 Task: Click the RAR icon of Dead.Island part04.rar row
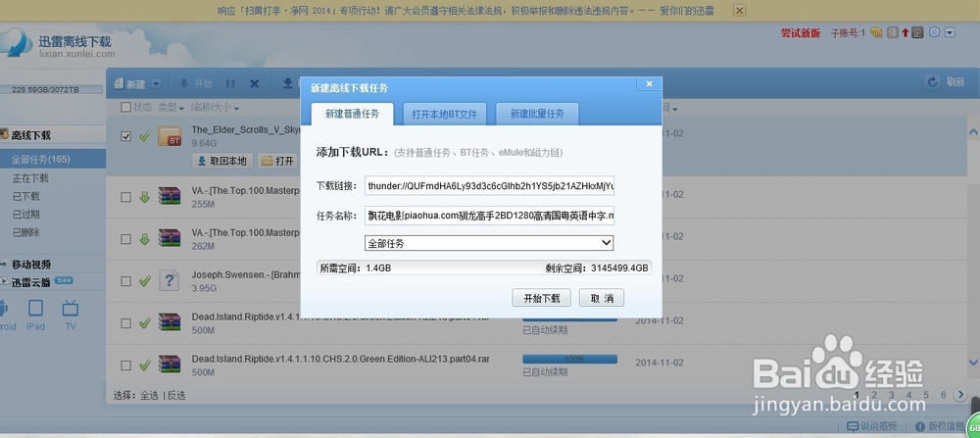coord(170,365)
